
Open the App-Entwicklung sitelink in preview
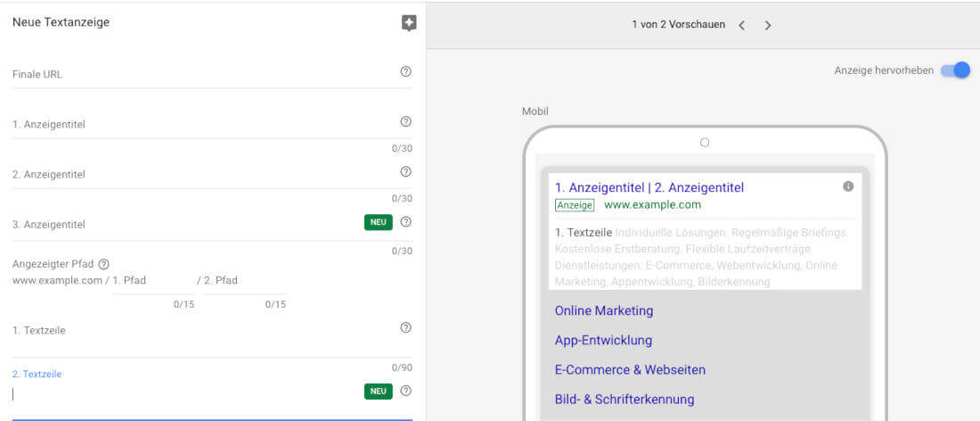(603, 341)
